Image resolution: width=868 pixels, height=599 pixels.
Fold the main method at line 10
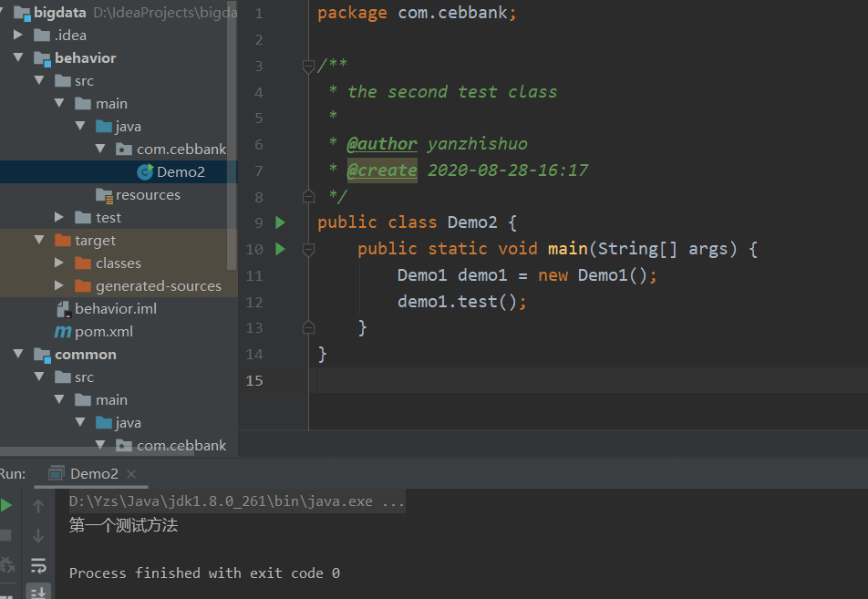click(309, 250)
